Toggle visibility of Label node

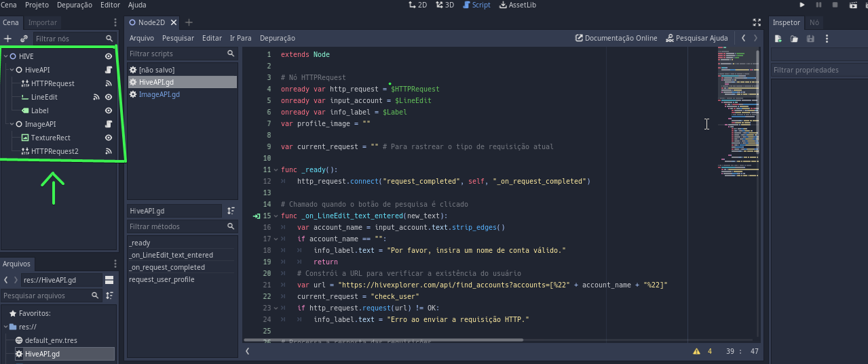click(x=108, y=110)
